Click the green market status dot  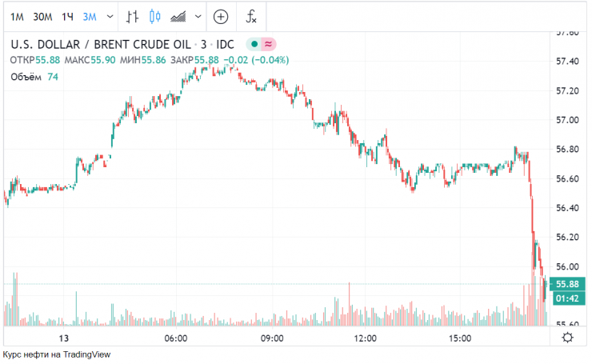click(x=253, y=44)
